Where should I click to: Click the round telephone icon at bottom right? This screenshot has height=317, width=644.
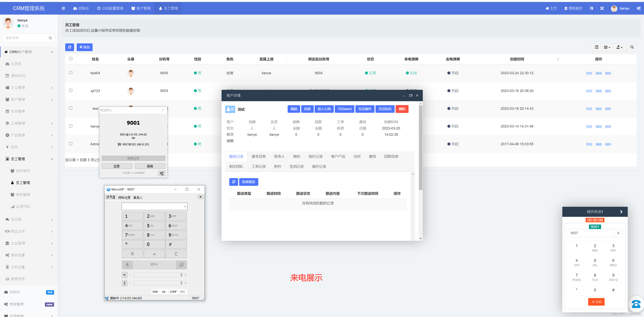[636, 304]
